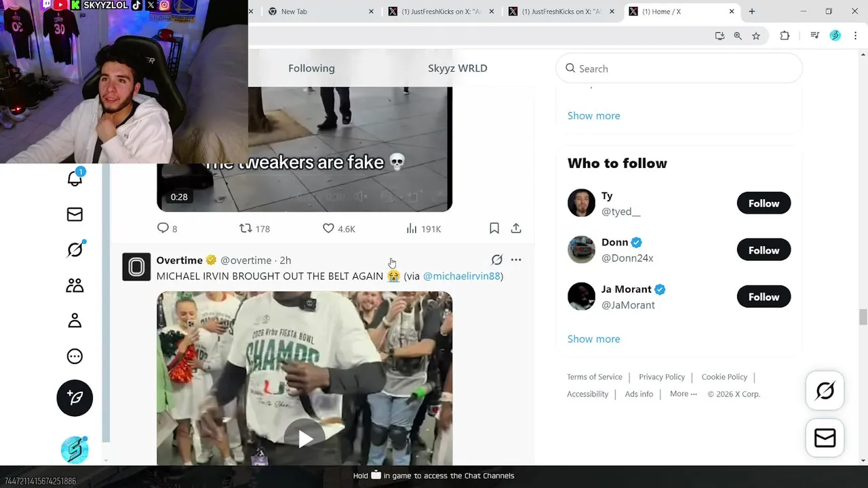Click the compose post feather button
The height and width of the screenshot is (488, 868).
coord(75,398)
